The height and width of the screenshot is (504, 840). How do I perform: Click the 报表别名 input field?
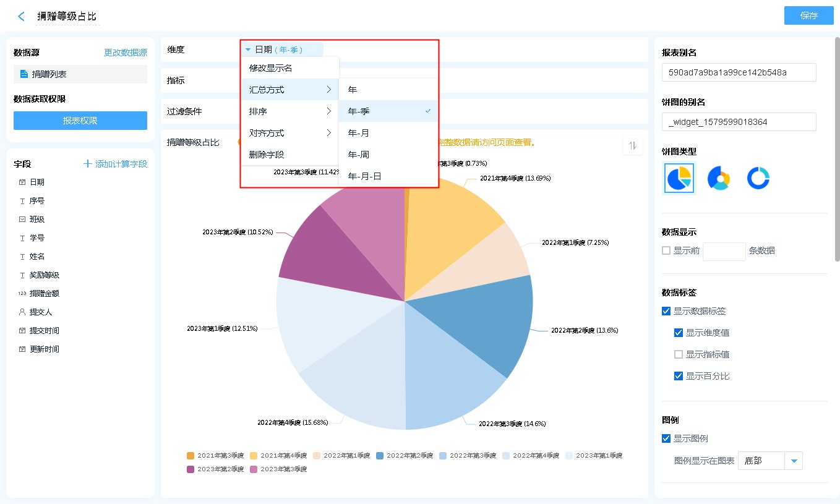click(739, 72)
